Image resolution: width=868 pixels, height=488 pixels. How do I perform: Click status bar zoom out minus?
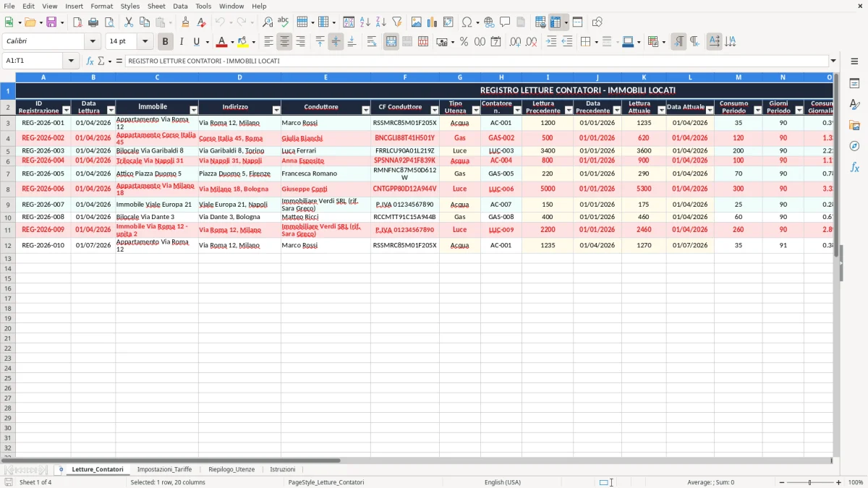pyautogui.click(x=781, y=482)
